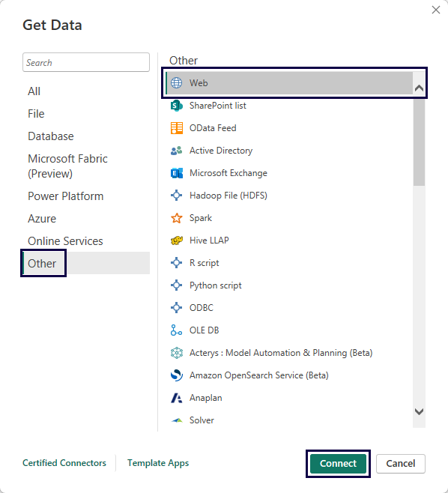Click the connector list scrollbar thumb
The image size is (448, 493).
tap(419, 142)
